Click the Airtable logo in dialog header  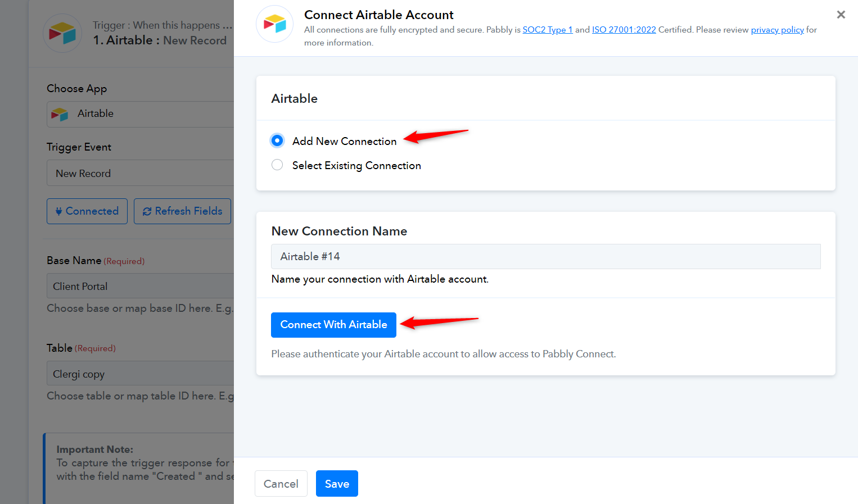click(275, 24)
